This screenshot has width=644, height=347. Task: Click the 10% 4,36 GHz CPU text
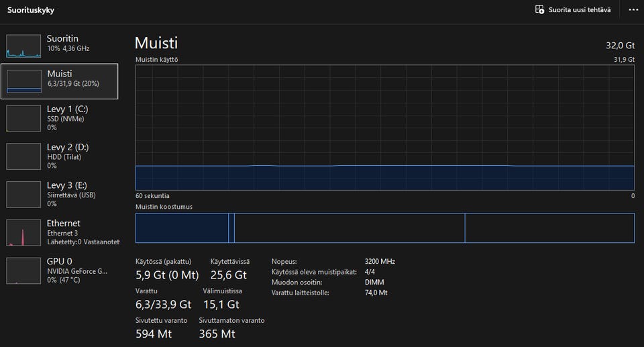(68, 48)
